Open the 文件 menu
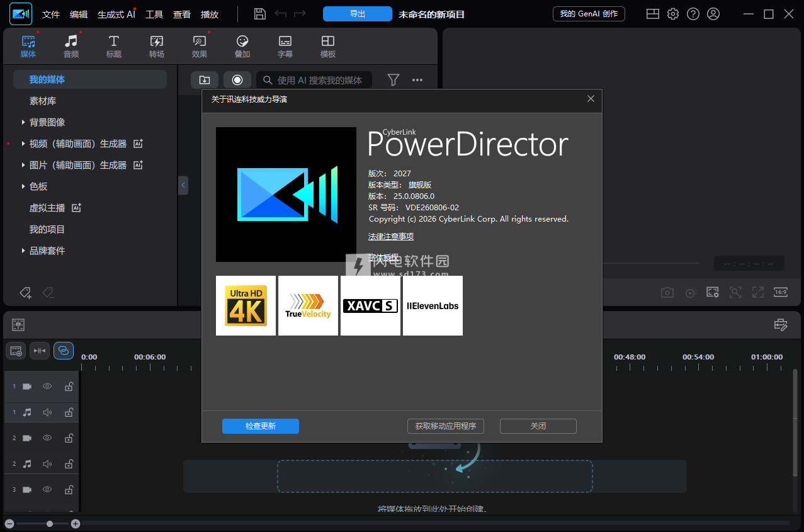Screen dimensions: 804x532 (x=51, y=14)
